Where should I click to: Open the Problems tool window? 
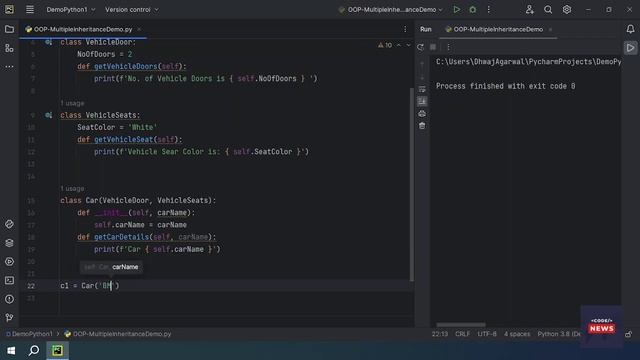click(9, 299)
